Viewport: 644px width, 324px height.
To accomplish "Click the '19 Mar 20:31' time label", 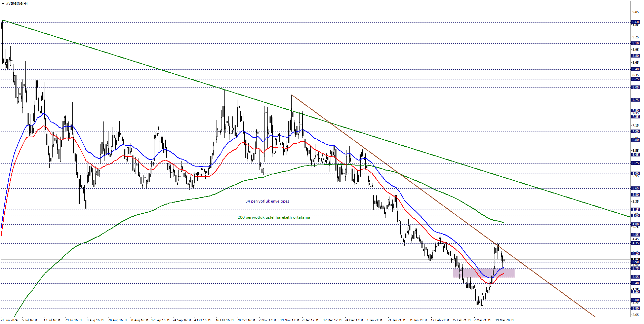I will click(x=505, y=320).
